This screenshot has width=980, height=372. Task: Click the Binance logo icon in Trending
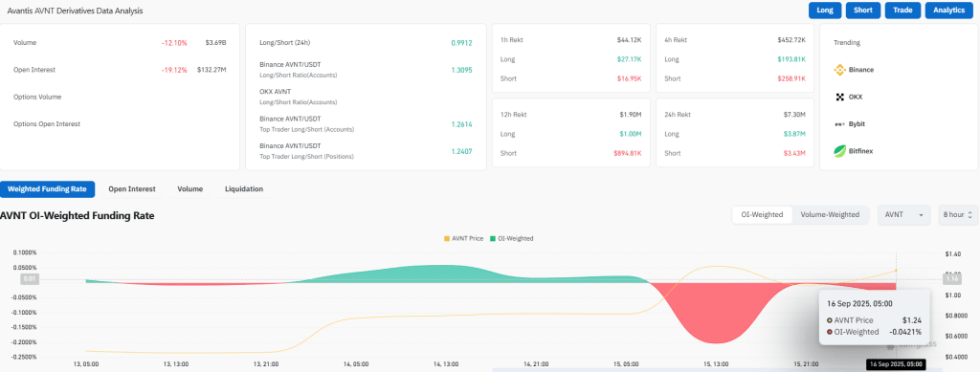click(839, 70)
